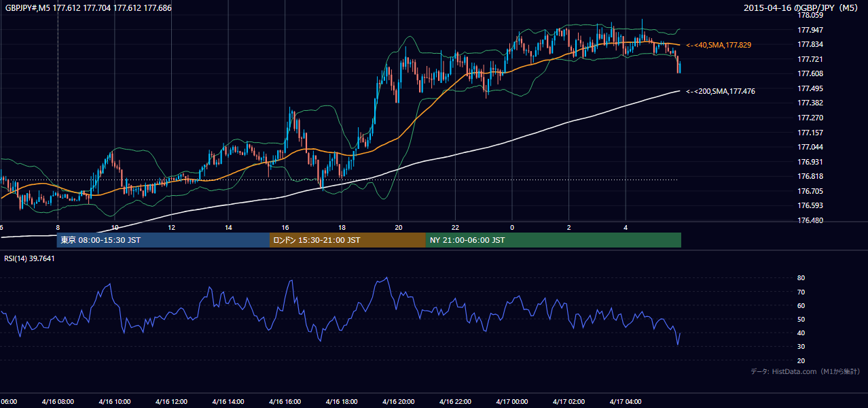Click RSI scale level 60
The width and height of the screenshot is (868, 408).
801,305
